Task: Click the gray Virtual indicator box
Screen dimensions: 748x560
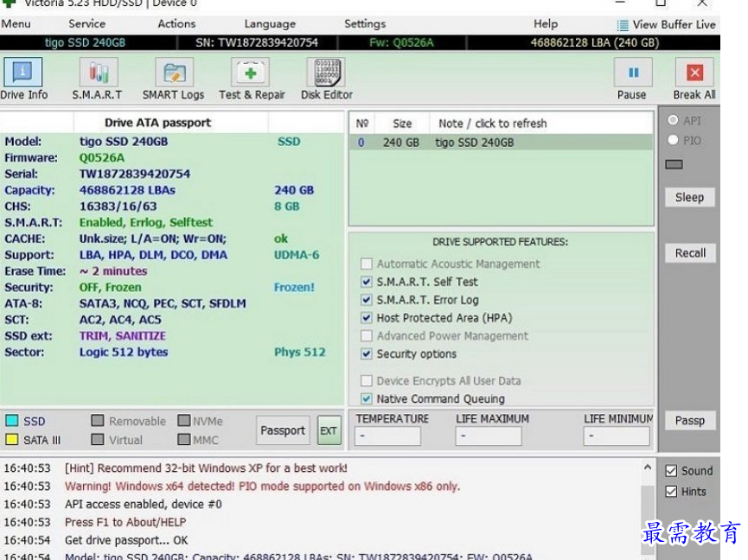Action: tap(98, 439)
